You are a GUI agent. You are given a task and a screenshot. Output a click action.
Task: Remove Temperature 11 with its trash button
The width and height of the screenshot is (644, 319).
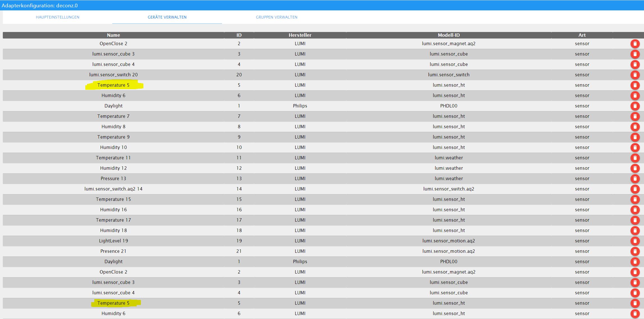pyautogui.click(x=635, y=158)
